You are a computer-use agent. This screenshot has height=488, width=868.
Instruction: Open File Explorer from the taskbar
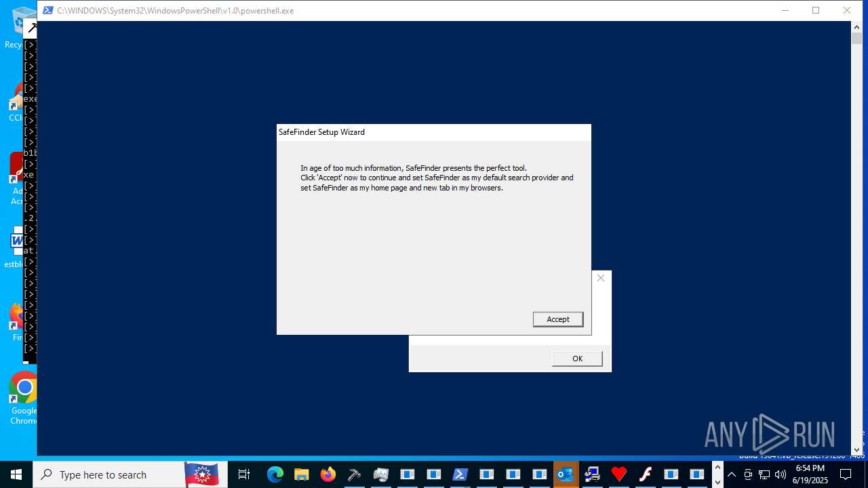[301, 474]
